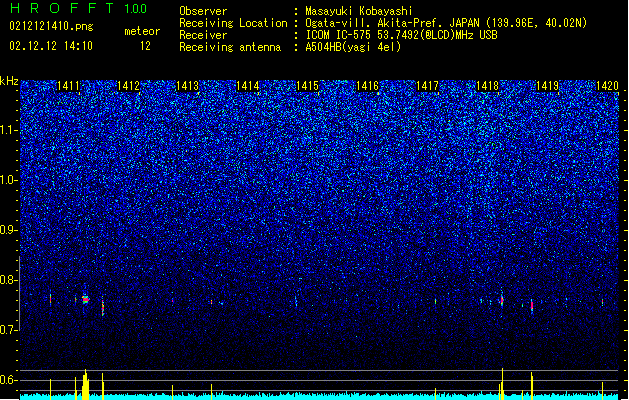The image size is (629, 400).
Task: Click the 1411 time marker
Action: [x=68, y=86]
